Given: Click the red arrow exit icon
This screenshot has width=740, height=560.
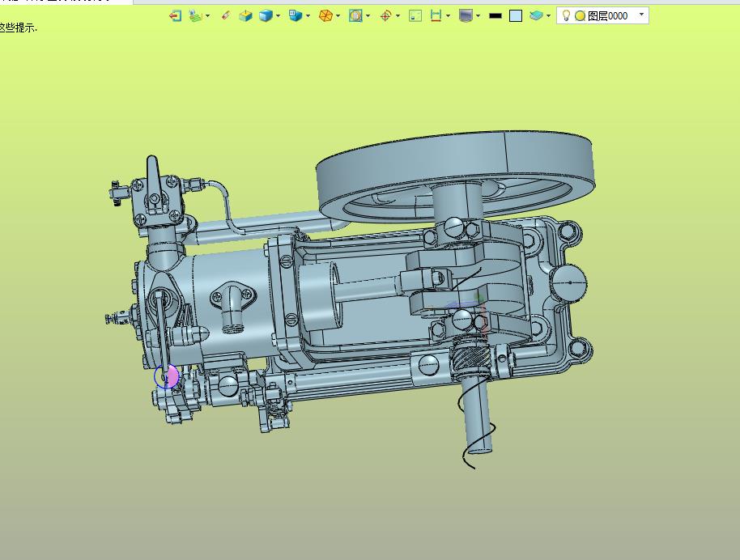Looking at the screenshot, I should 175,16.
